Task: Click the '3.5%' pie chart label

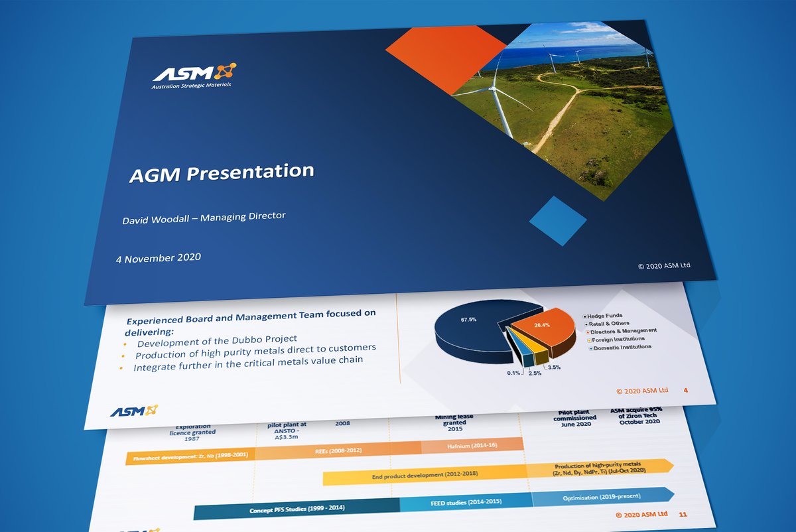Action: [x=555, y=366]
